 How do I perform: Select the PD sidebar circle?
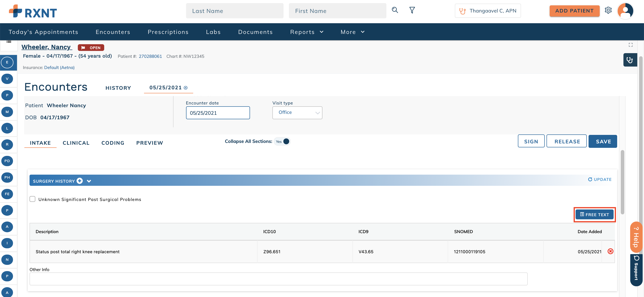pyautogui.click(x=7, y=161)
